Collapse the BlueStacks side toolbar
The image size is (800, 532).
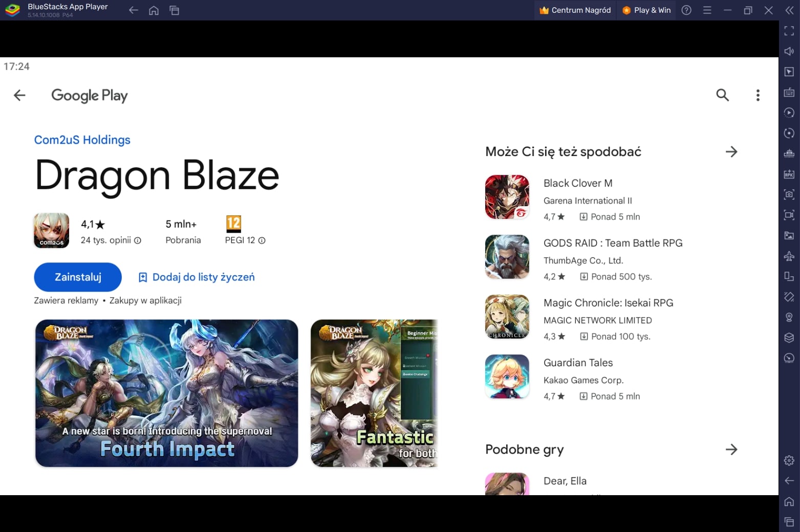789,10
